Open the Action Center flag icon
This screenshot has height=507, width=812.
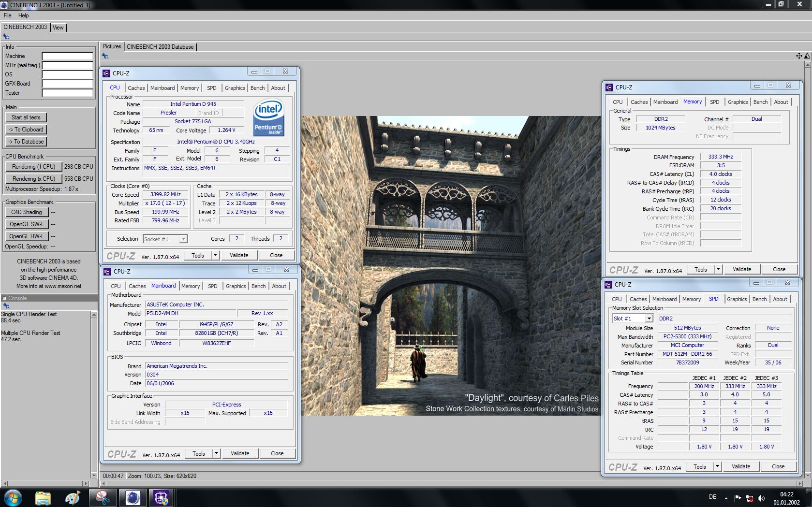(x=738, y=498)
